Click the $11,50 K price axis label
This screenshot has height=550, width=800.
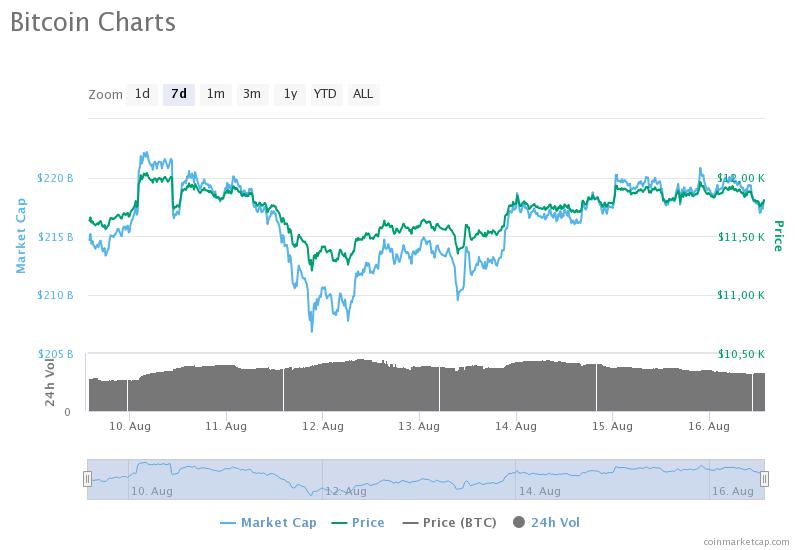tap(741, 237)
